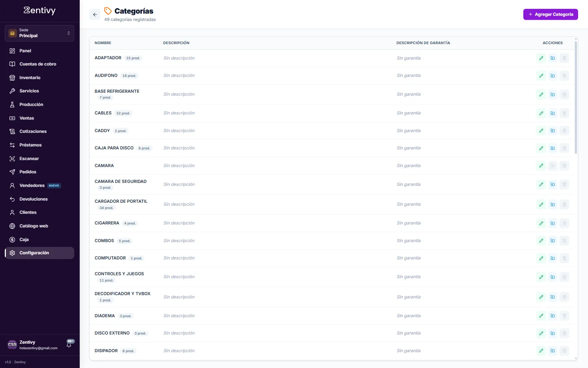Viewport: 588px width, 368px height.
Task: Go to Pedidos
Action: (39, 172)
